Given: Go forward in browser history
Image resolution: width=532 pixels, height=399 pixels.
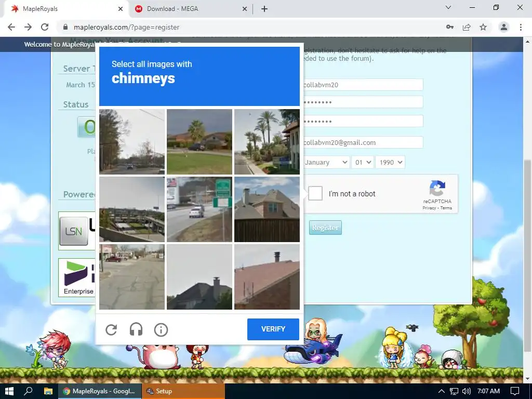Looking at the screenshot, I should click(28, 27).
